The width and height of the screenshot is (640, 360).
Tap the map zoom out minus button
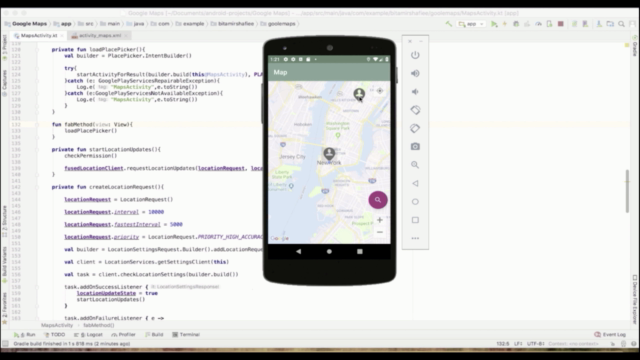(x=380, y=232)
